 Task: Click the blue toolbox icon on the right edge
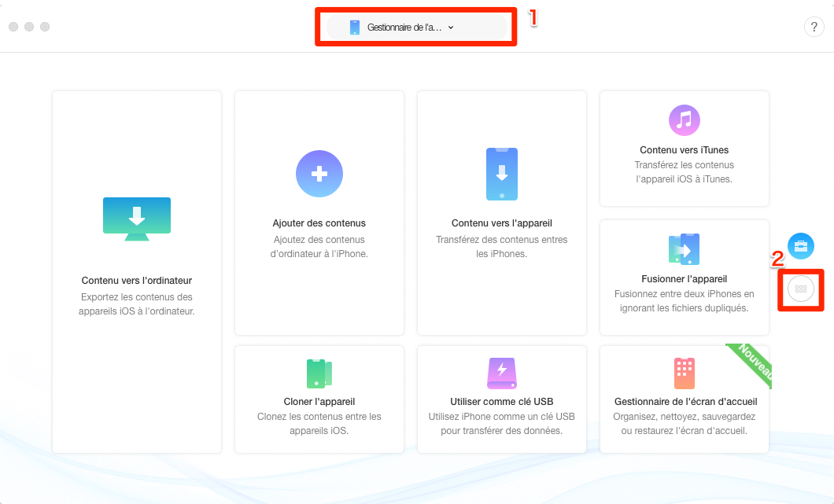pyautogui.click(x=801, y=246)
